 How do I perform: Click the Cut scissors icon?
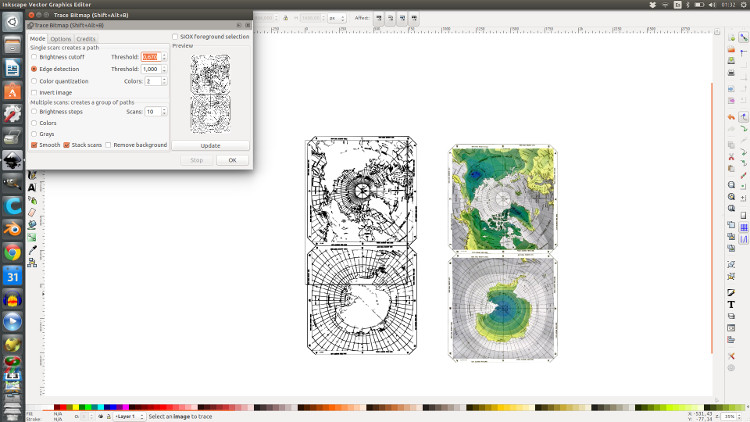tap(731, 157)
